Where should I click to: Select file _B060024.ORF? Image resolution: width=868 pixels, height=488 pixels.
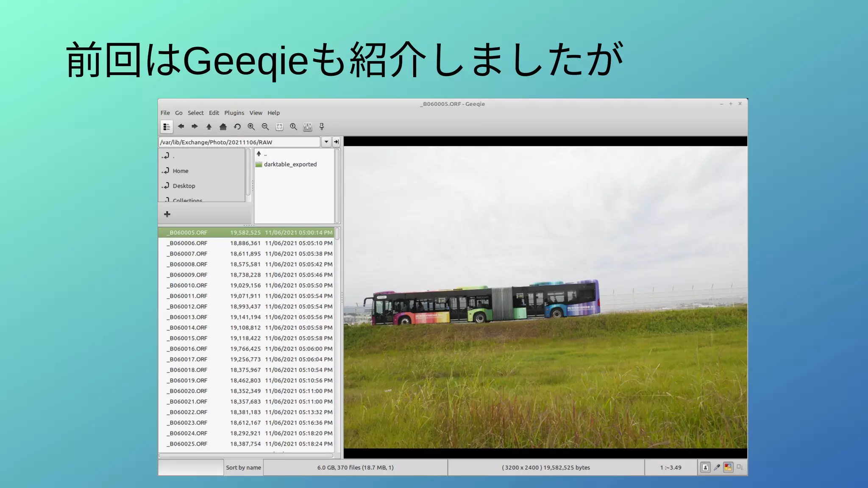(246, 433)
